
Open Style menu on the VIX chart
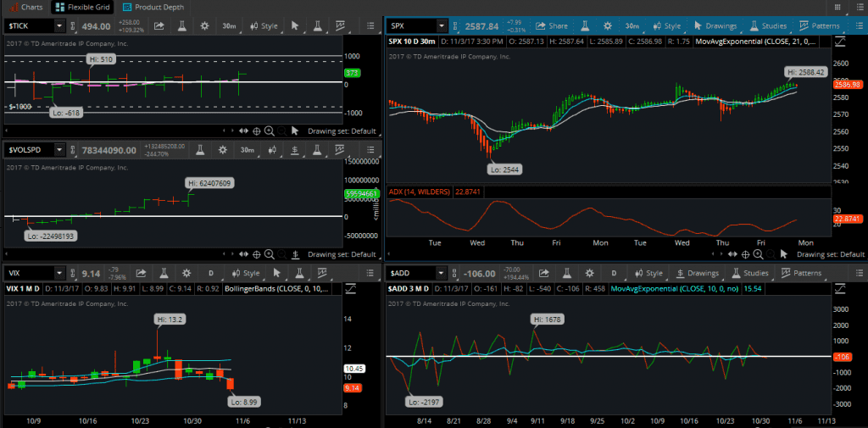click(x=245, y=273)
